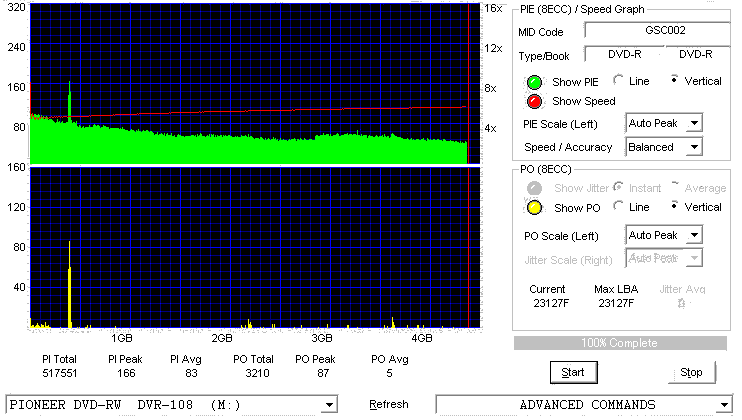The width and height of the screenshot is (742, 420).
Task: Toggle the green Show PIE indicator
Action: (534, 82)
